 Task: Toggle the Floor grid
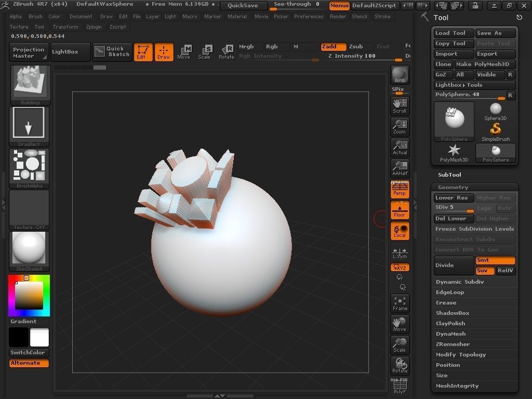(400, 210)
